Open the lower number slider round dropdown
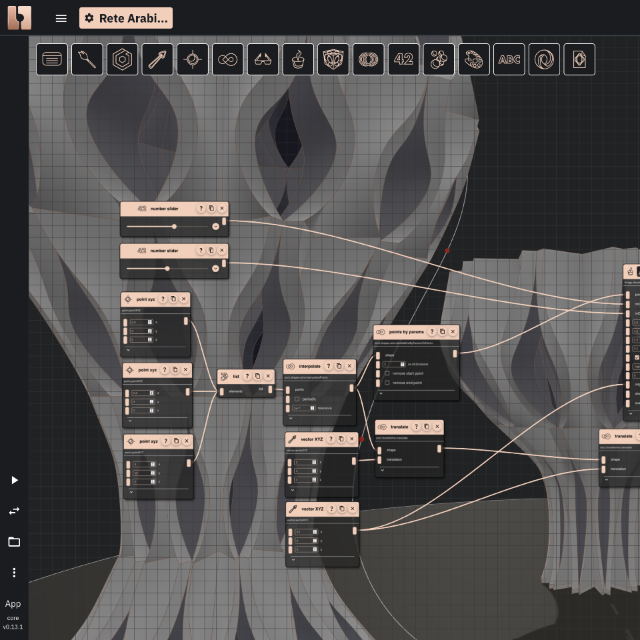640x640 pixels. (216, 268)
